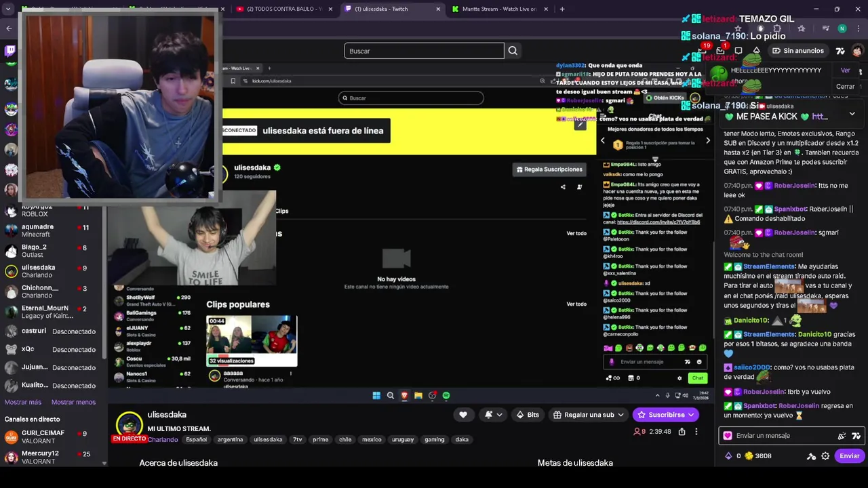The height and width of the screenshot is (488, 868).
Task: Open aqumadre Minecraft channel in sidebar
Action: (53, 230)
